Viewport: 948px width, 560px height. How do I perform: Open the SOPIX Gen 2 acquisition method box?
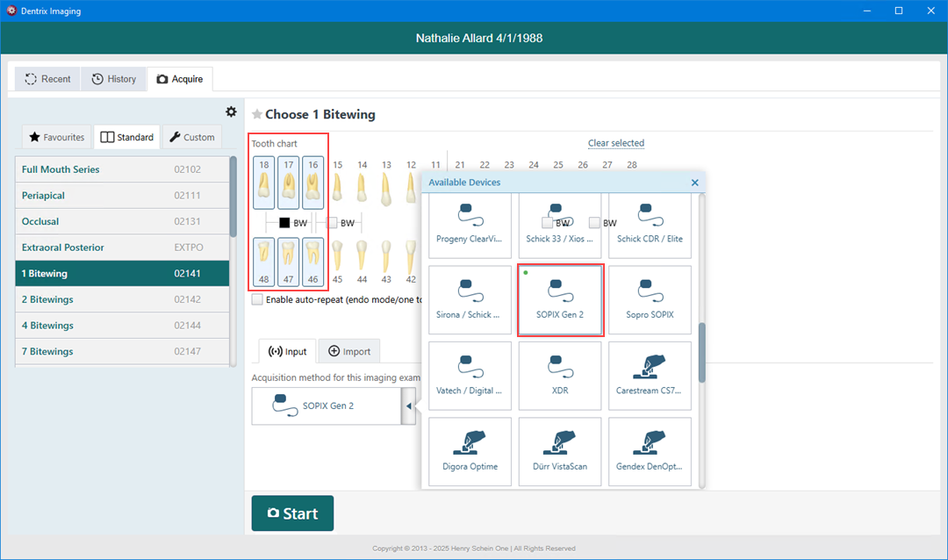point(326,406)
